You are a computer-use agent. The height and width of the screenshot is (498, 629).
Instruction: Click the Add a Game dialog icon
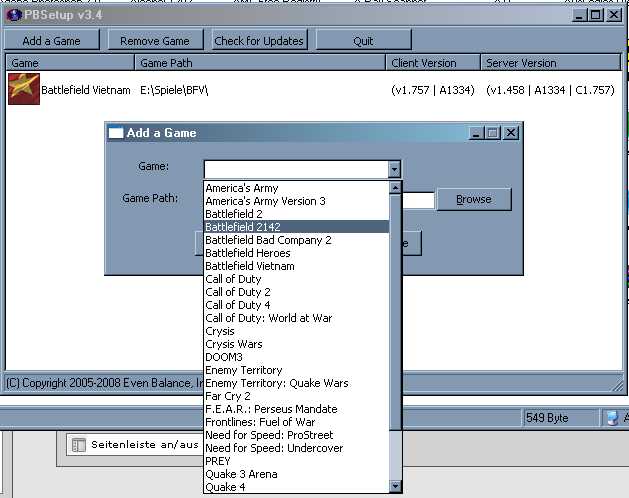pos(115,133)
